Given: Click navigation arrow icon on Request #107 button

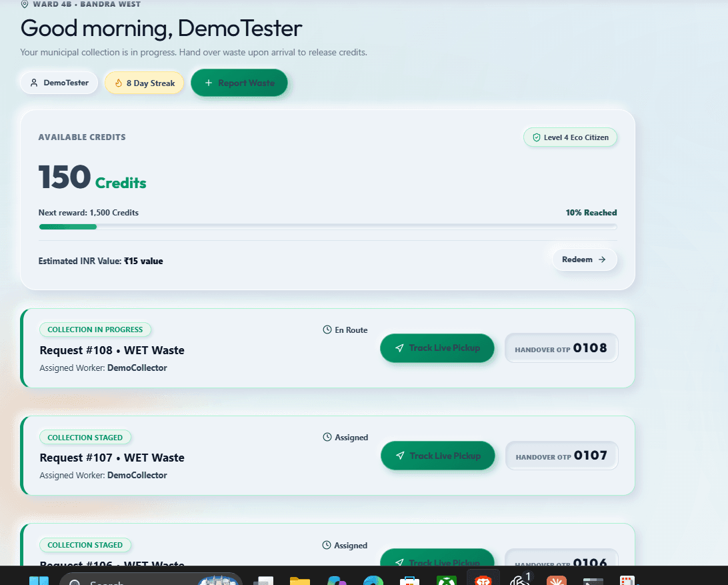Looking at the screenshot, I should (x=400, y=456).
